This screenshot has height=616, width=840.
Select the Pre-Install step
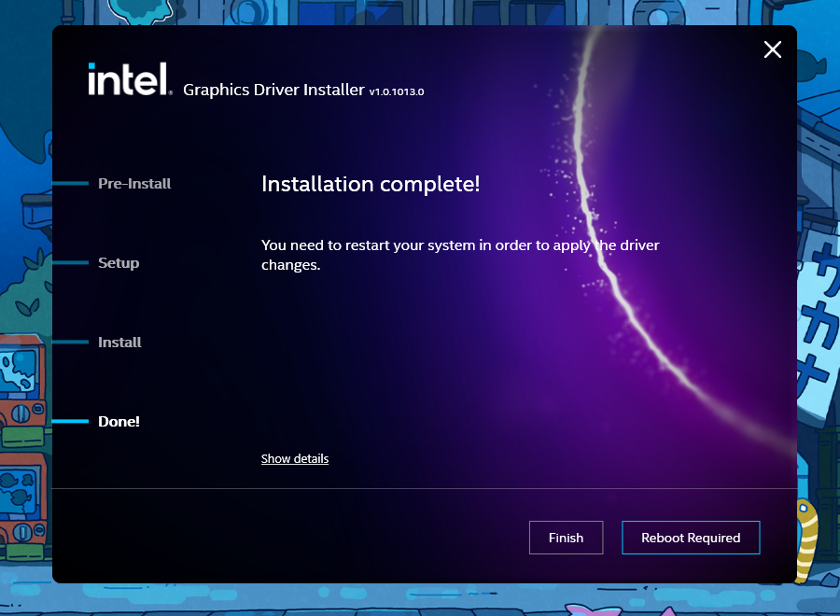(134, 184)
